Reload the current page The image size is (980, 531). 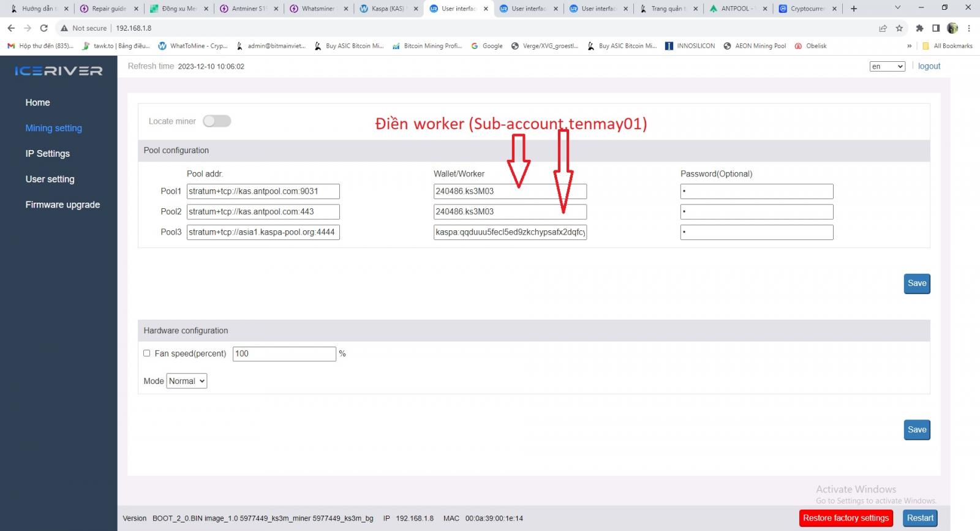click(44, 28)
